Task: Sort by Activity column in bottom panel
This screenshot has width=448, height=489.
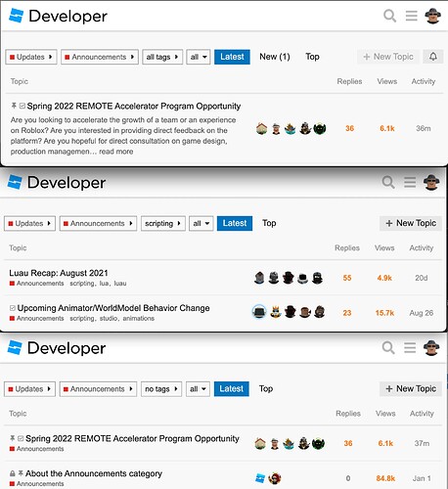Action: (x=422, y=414)
